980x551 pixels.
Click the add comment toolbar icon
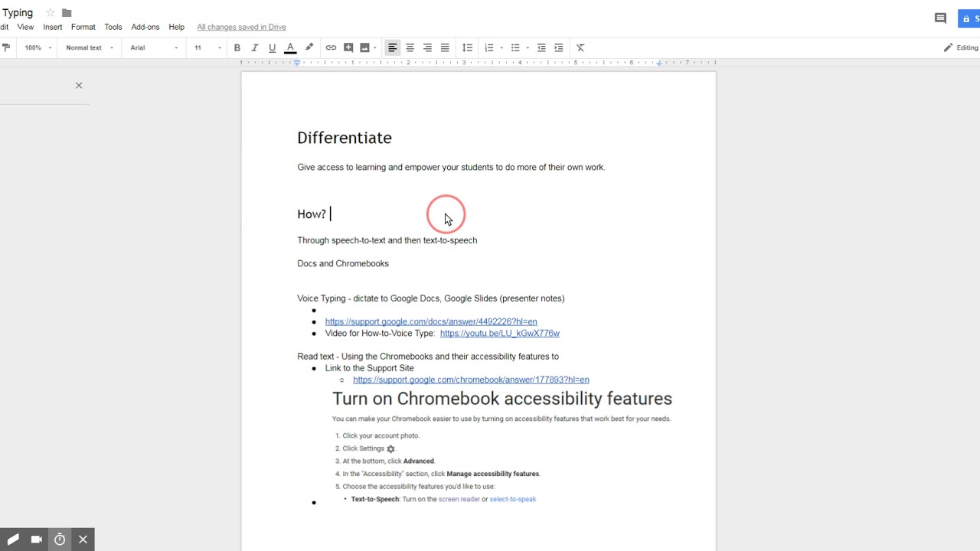[x=348, y=47]
